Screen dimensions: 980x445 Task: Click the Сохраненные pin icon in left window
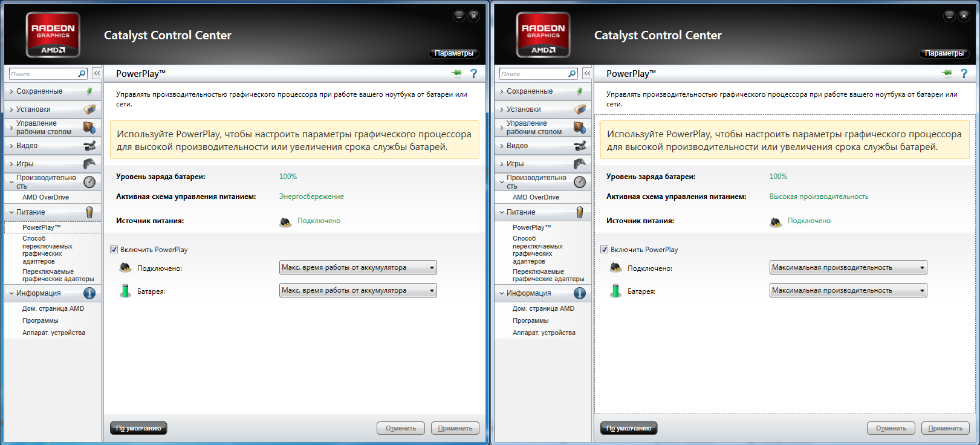click(89, 91)
